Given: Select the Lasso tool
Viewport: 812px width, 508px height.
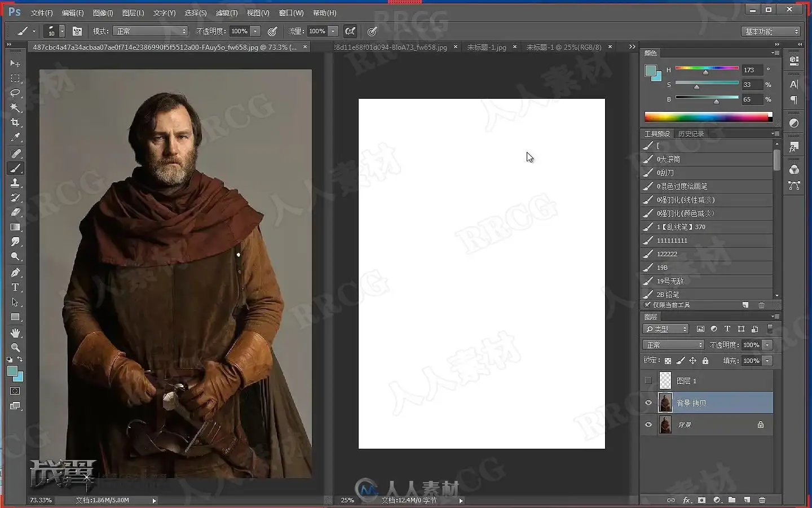Looking at the screenshot, I should point(15,93).
